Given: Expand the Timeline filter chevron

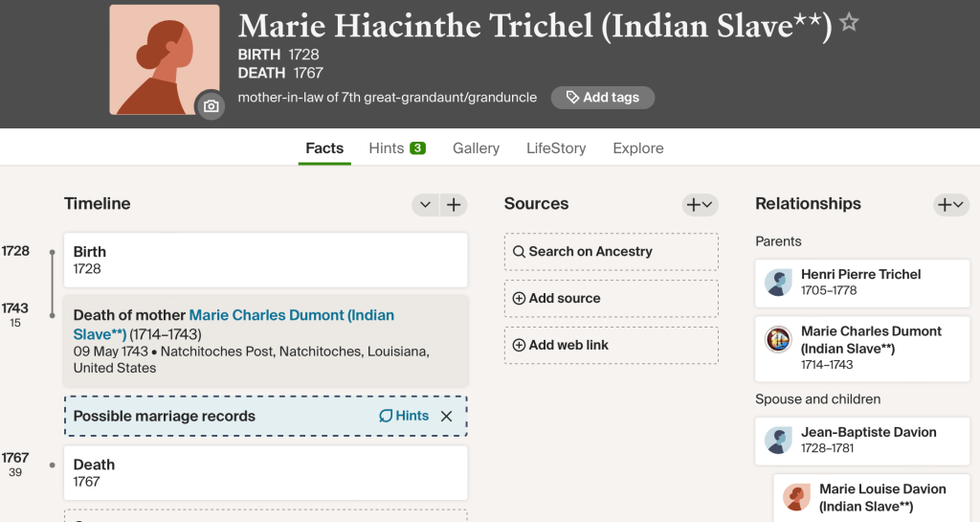Looking at the screenshot, I should 426,204.
